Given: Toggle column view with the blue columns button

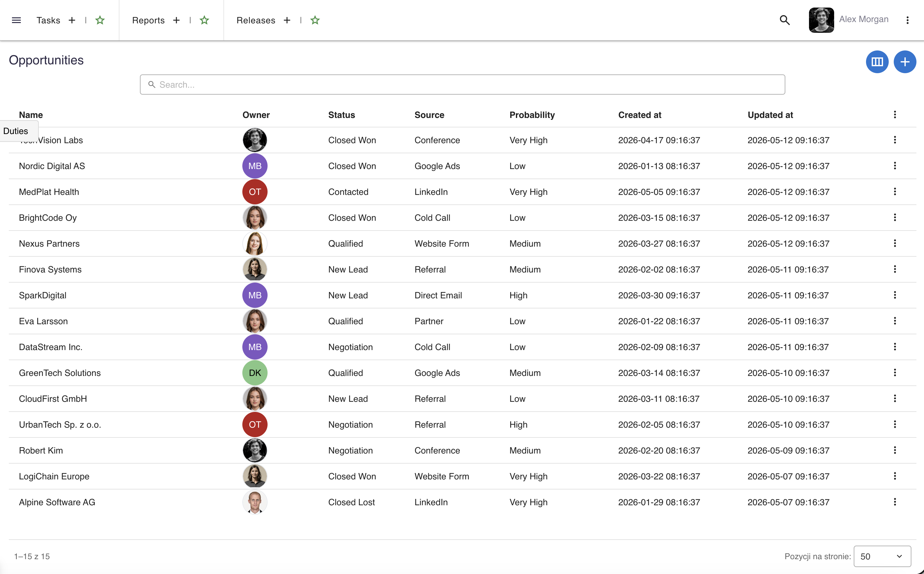Looking at the screenshot, I should [x=877, y=61].
